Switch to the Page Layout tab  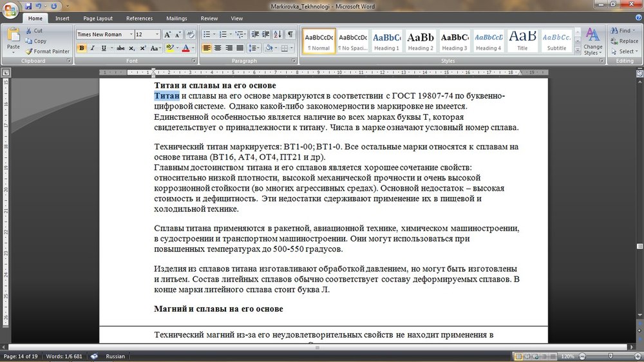tap(98, 19)
